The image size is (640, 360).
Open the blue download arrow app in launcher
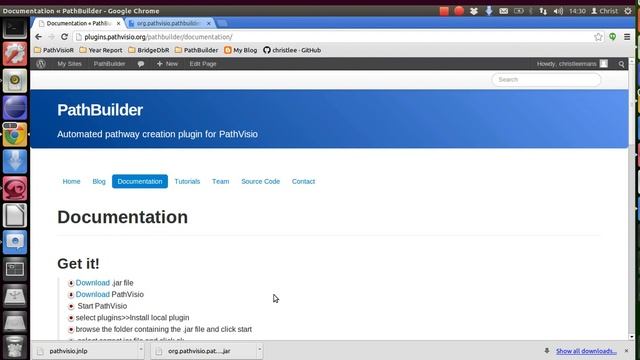[15, 162]
